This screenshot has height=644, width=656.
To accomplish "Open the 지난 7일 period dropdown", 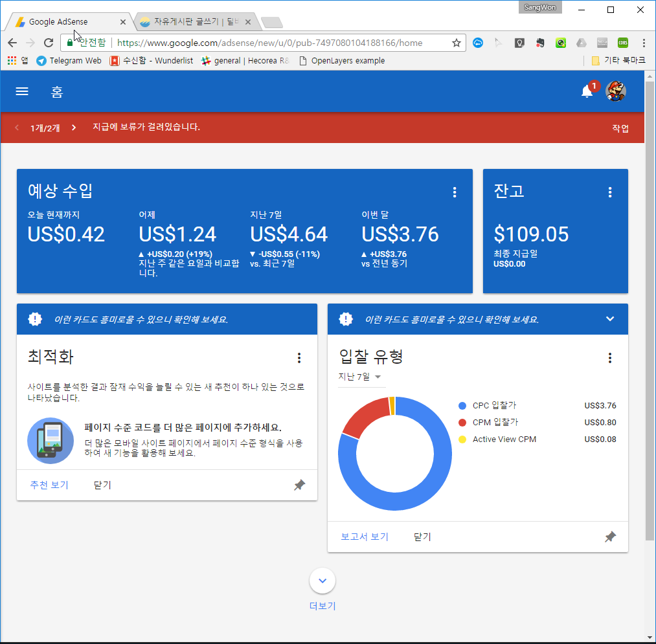I will pos(360,377).
